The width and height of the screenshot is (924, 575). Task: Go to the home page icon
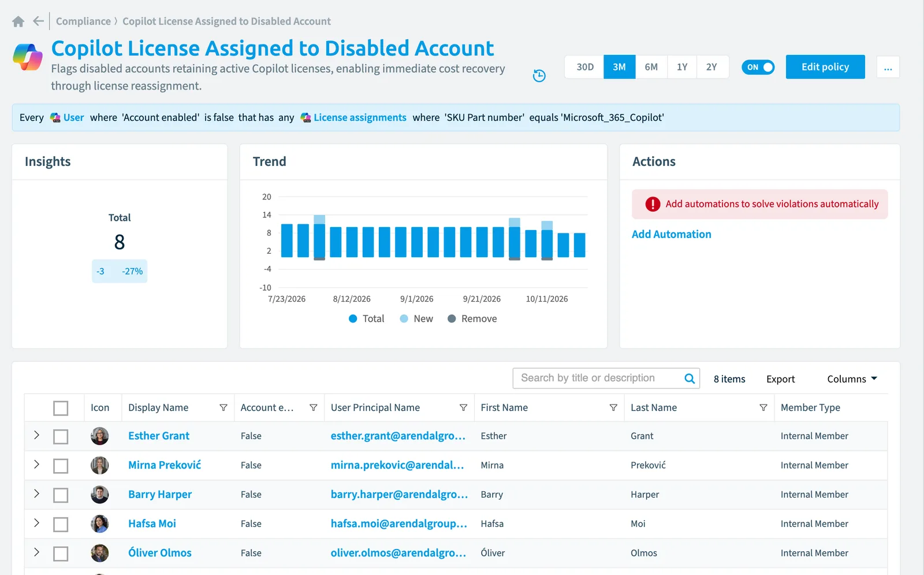point(18,21)
